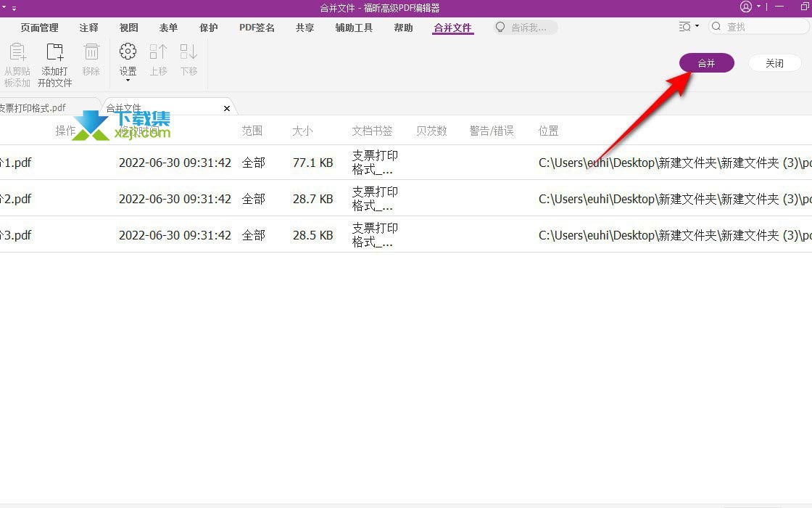812x508 pixels.
Task: Click the 关闭 button
Action: [x=775, y=62]
